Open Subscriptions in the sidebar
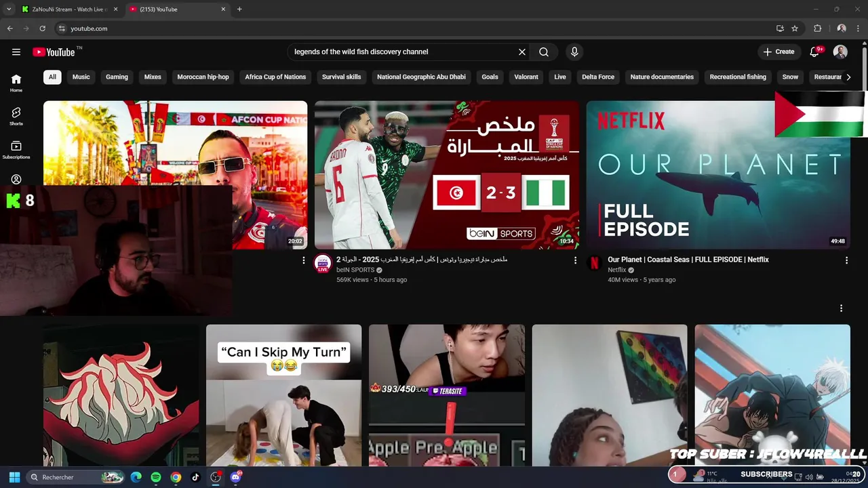 16,150
